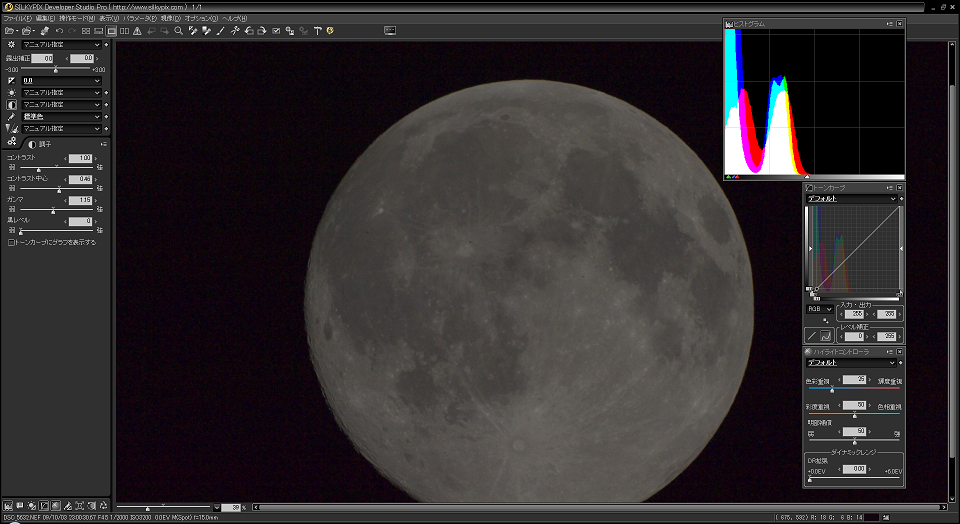Click the gamma value input field

pos(80,200)
